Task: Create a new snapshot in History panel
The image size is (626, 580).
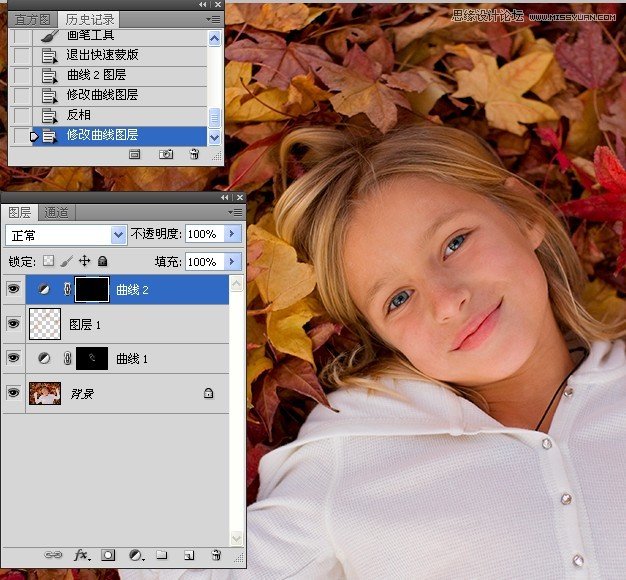Action: coord(166,154)
